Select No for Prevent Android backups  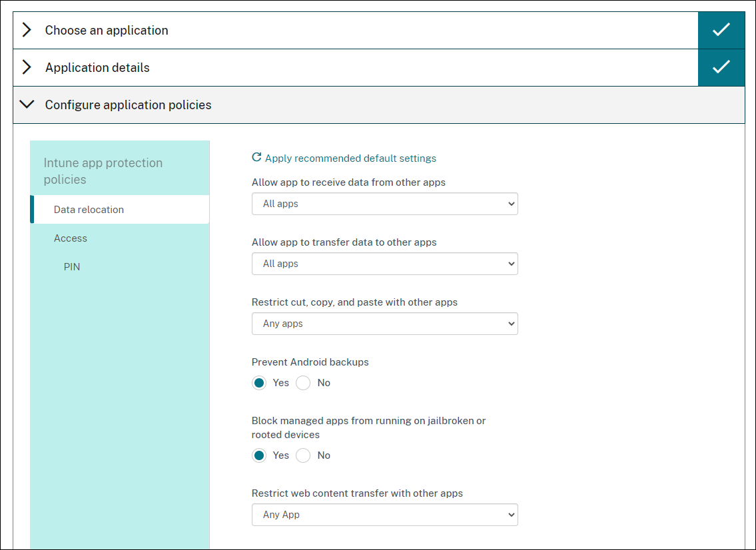[x=303, y=383]
